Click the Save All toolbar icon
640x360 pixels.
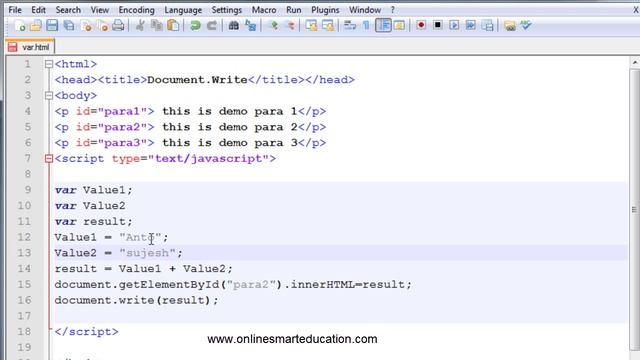(69, 26)
